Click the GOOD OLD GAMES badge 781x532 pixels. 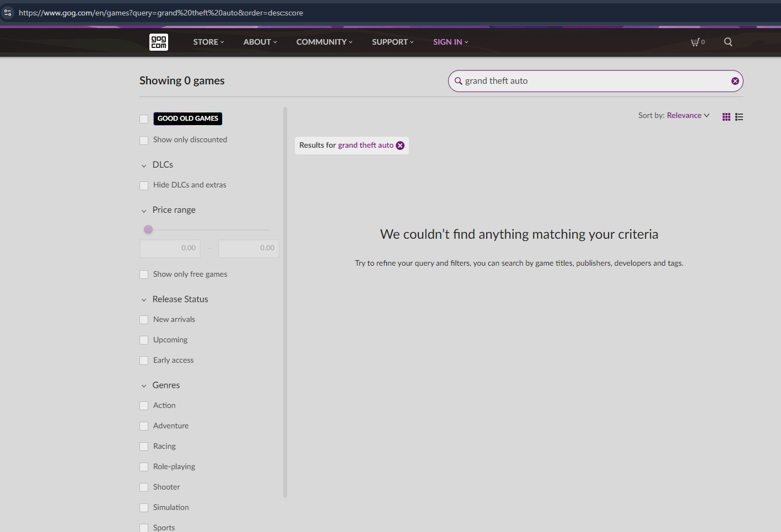188,119
